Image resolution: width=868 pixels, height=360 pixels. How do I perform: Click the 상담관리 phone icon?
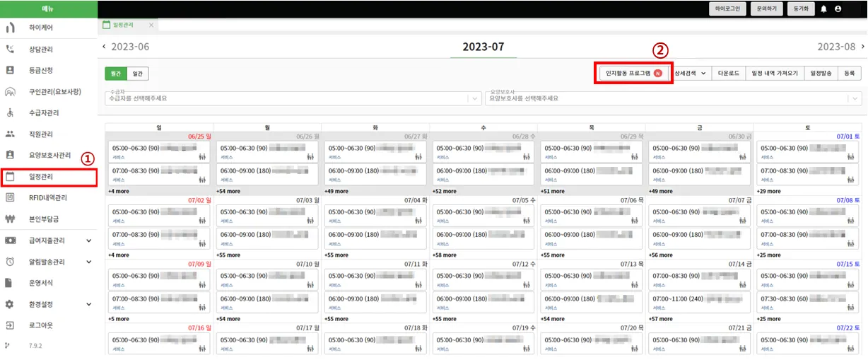[x=10, y=50]
